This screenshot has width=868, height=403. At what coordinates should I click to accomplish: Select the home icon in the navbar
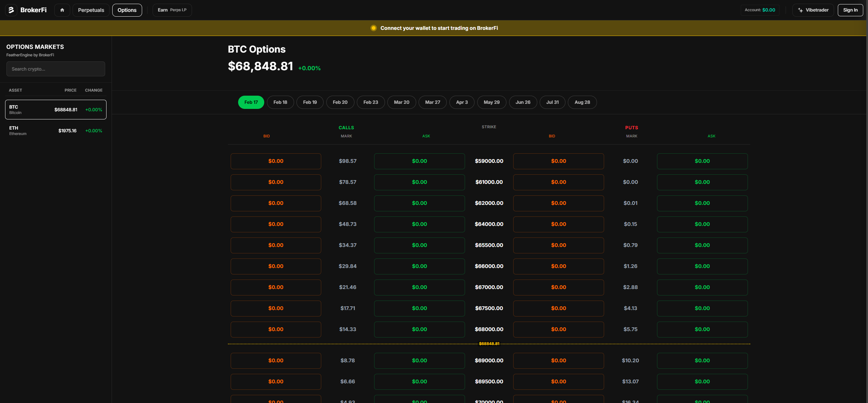(x=62, y=10)
